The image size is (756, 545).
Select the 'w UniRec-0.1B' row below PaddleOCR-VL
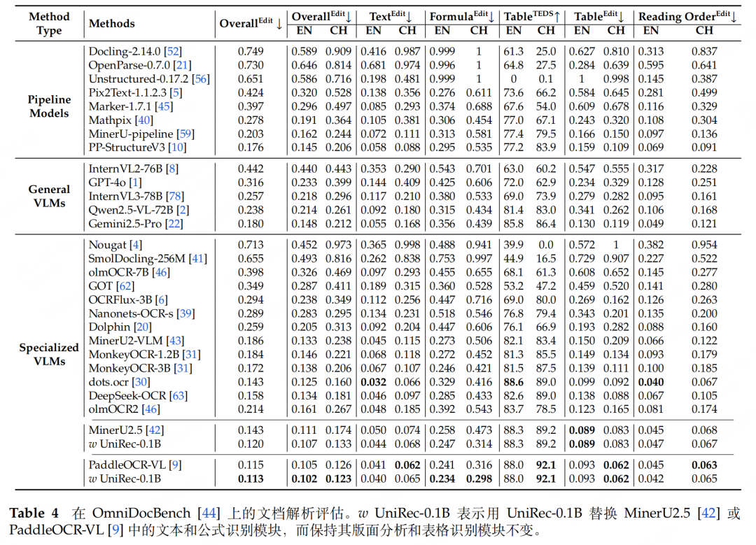403,479
